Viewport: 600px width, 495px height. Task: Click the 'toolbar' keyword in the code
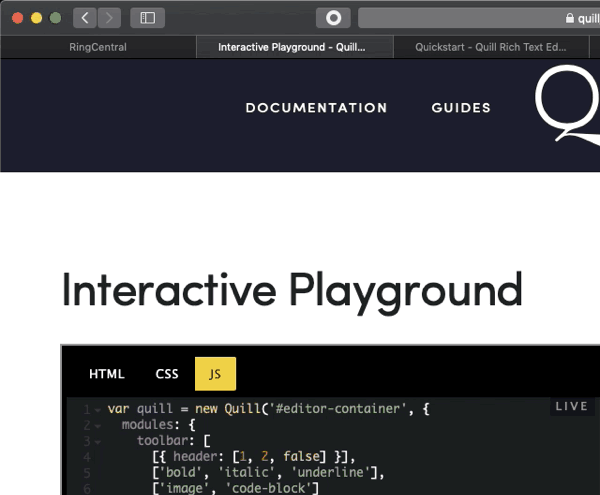tap(162, 441)
